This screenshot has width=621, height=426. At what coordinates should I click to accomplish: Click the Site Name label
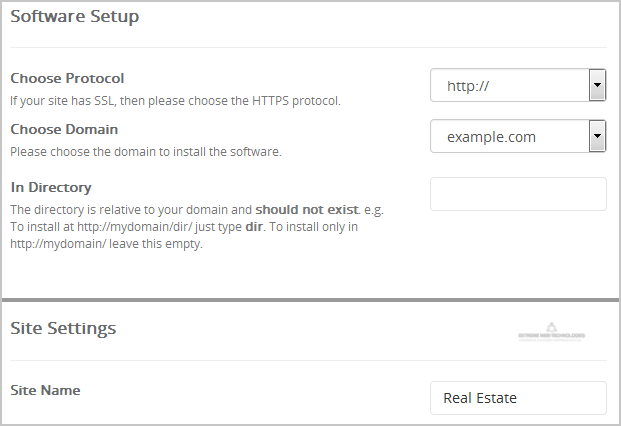[45, 390]
